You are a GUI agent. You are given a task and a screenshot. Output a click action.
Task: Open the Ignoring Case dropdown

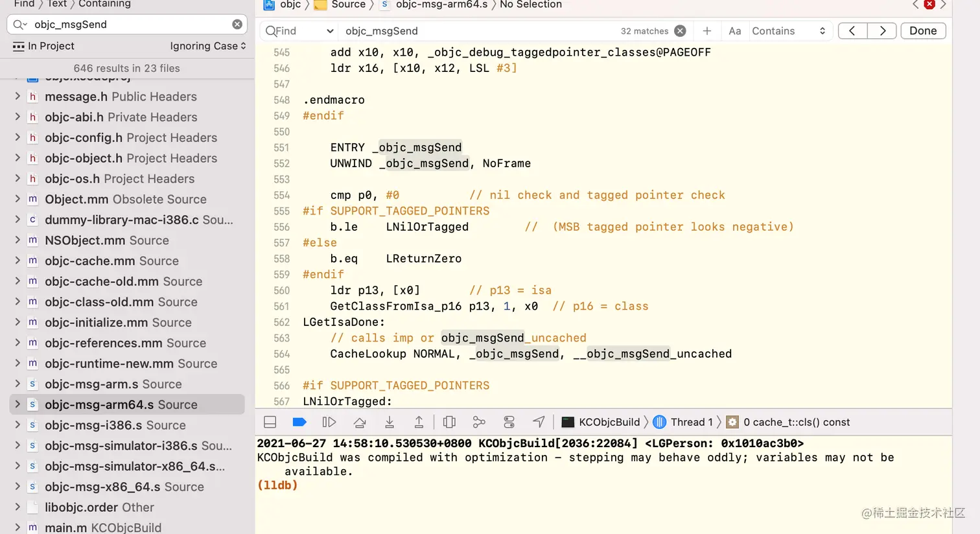pos(208,46)
